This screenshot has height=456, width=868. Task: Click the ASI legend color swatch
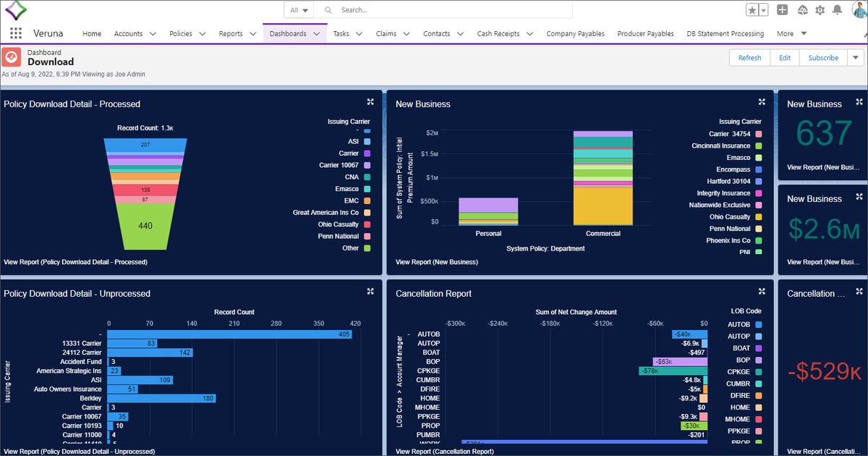coord(367,142)
